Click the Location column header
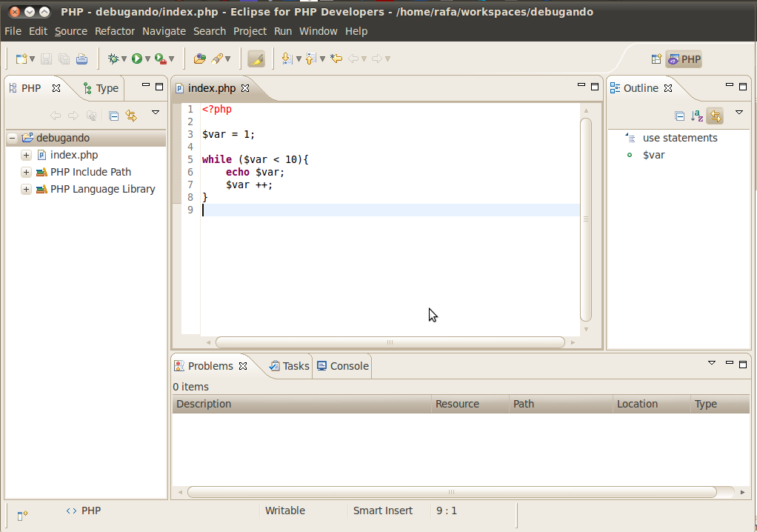This screenshot has width=757, height=532. [x=652, y=404]
